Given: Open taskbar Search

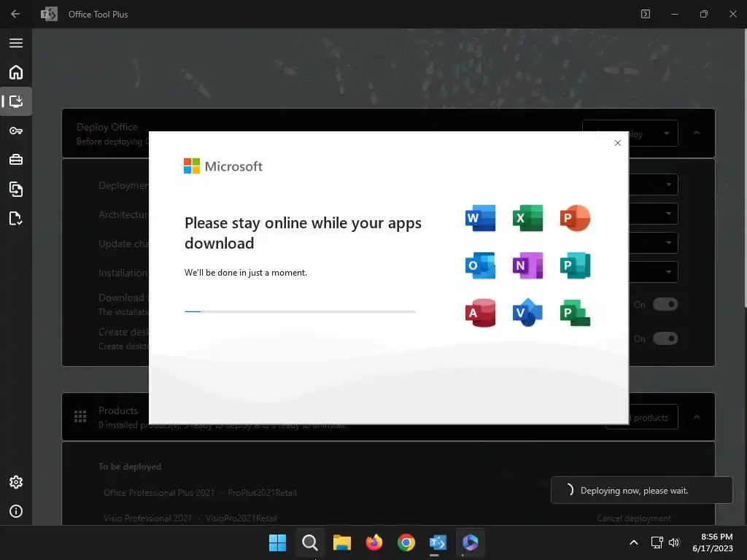Looking at the screenshot, I should coord(309,542).
